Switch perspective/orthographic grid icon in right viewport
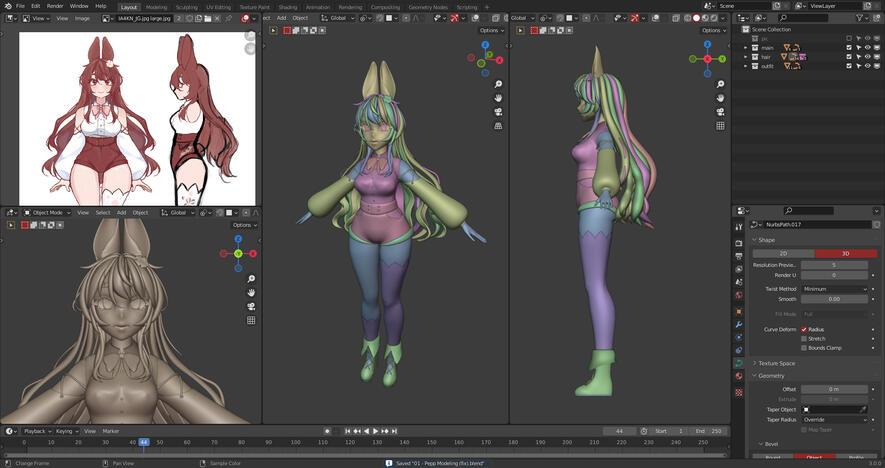The image size is (885, 468). tap(721, 125)
